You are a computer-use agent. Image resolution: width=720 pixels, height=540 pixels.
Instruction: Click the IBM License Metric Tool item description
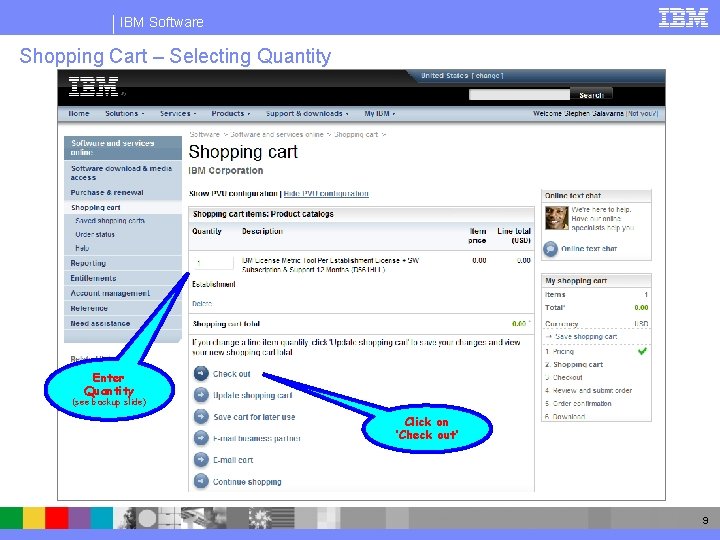tap(330, 265)
